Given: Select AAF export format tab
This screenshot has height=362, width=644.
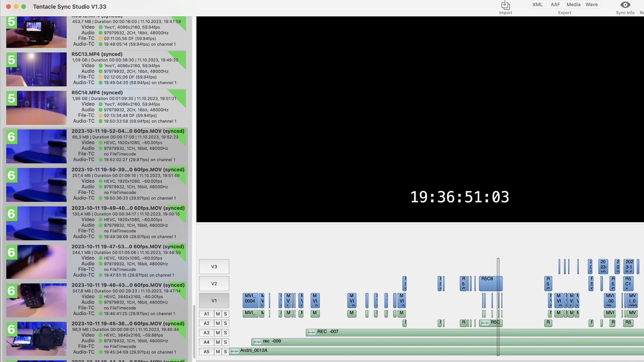Looking at the screenshot, I should [x=555, y=4].
